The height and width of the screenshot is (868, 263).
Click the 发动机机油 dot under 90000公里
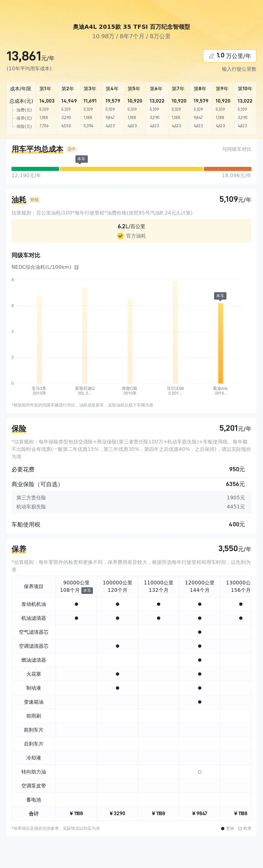(x=76, y=604)
